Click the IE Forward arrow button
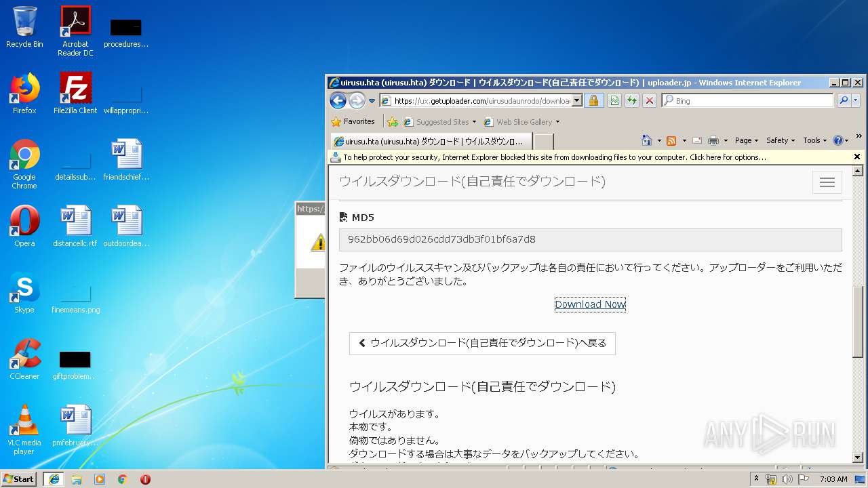The image size is (868, 488). pyautogui.click(x=357, y=100)
